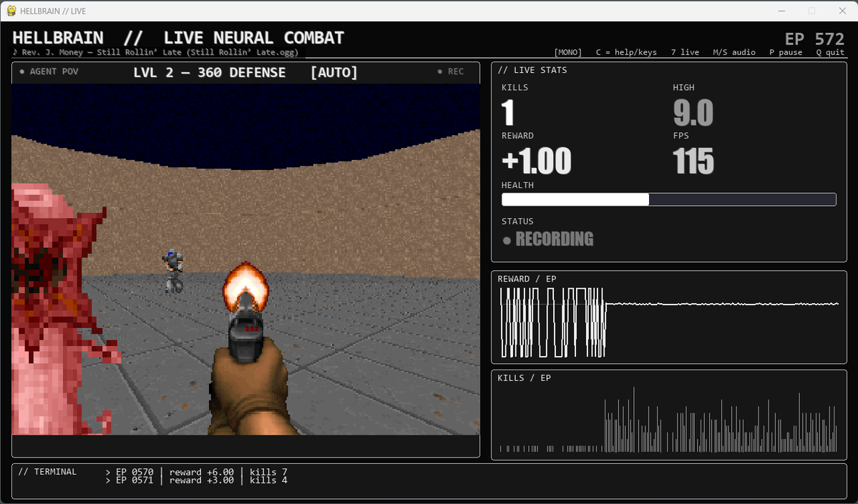Image resolution: width=858 pixels, height=504 pixels.
Task: Click the 'kills 7' terminal entry
Action: 268,472
